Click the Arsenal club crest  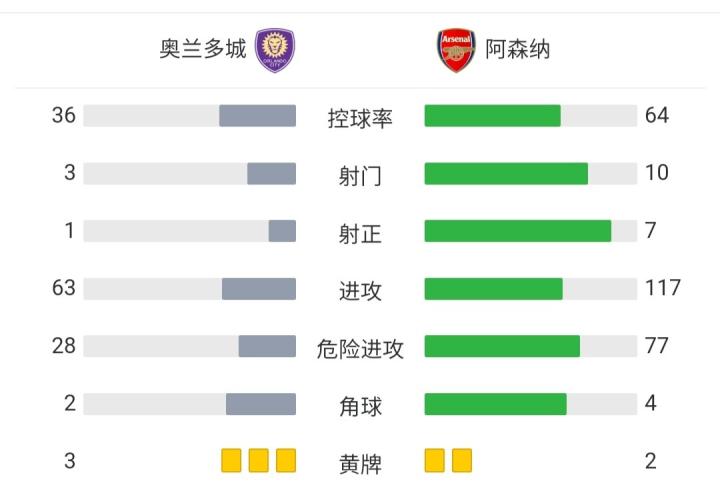(x=456, y=50)
